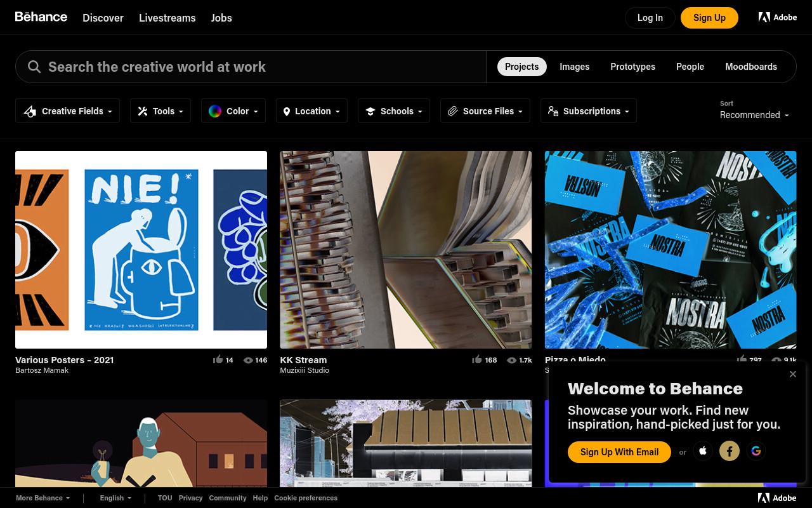Click the Adobe logo in footer
Screen dimensions: 812x508
(777, 498)
